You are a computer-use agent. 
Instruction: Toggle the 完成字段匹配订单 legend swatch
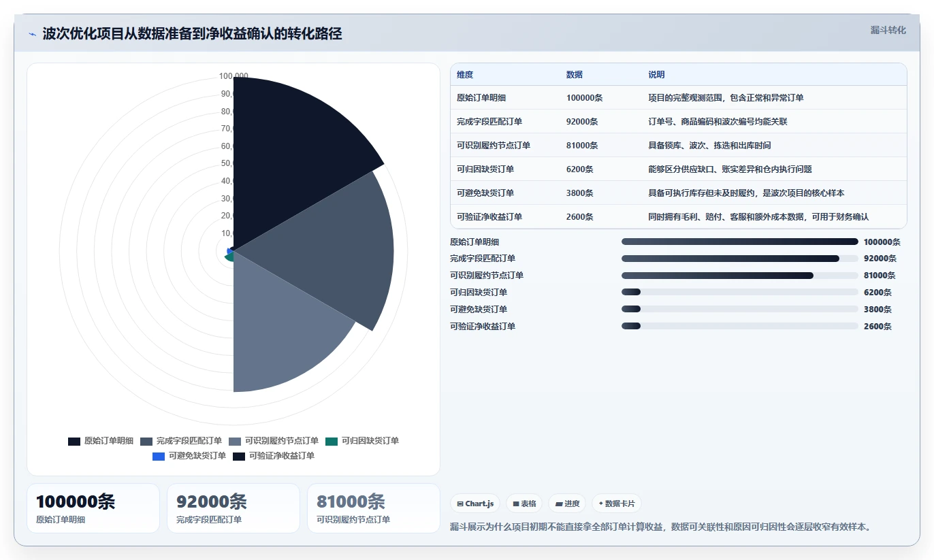(x=146, y=442)
